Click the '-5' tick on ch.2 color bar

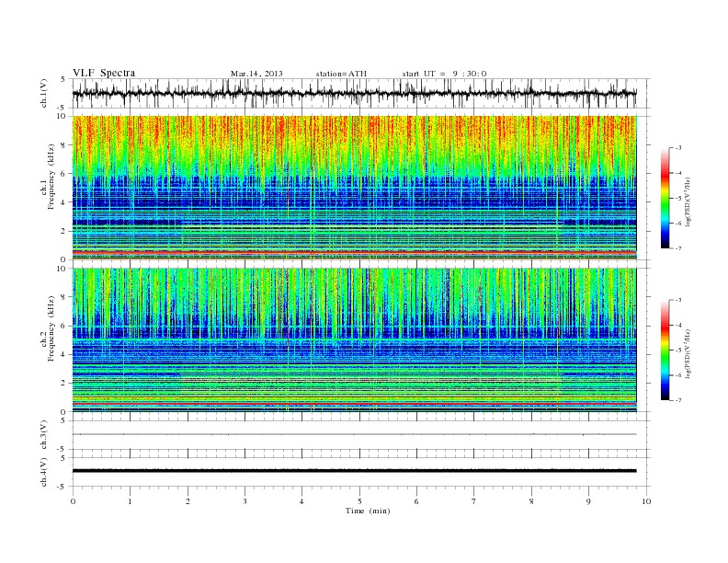(x=677, y=350)
